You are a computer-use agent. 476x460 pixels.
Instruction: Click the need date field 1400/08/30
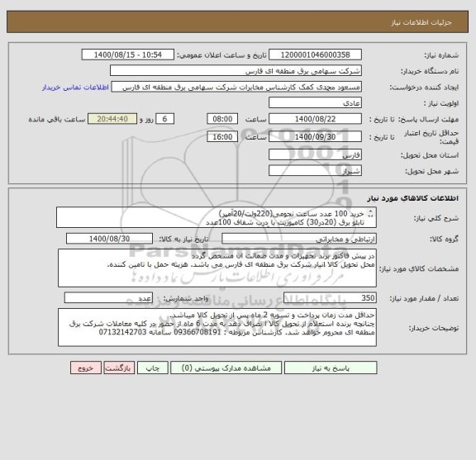click(x=109, y=239)
